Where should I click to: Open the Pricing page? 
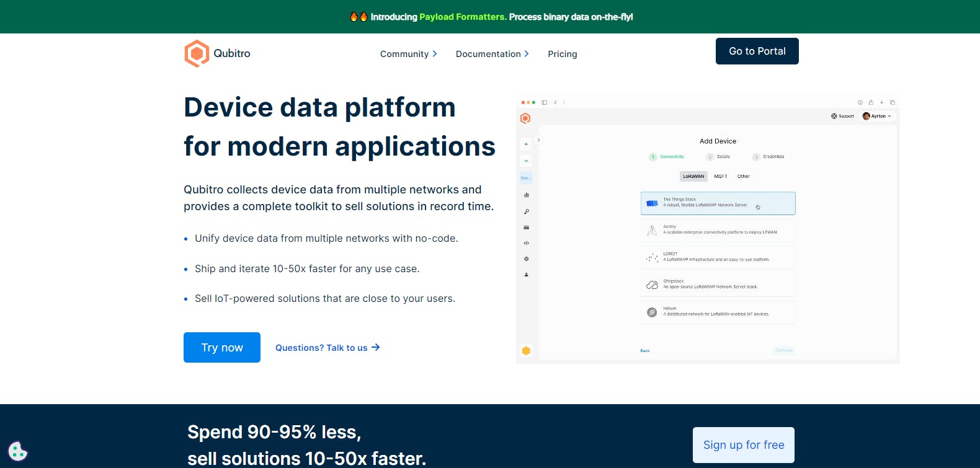(563, 54)
